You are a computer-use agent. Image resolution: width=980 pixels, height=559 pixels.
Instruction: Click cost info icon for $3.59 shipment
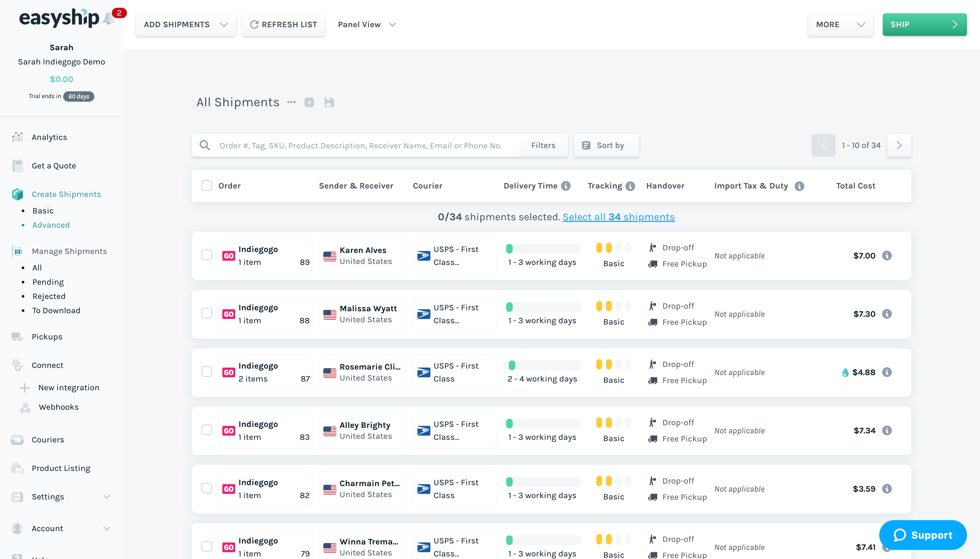pyautogui.click(x=887, y=489)
